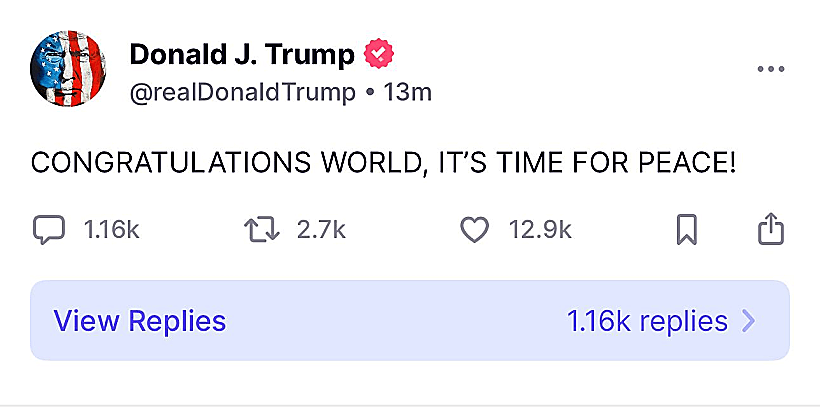
Task: Expand replies with the right chevron
Action: click(748, 321)
